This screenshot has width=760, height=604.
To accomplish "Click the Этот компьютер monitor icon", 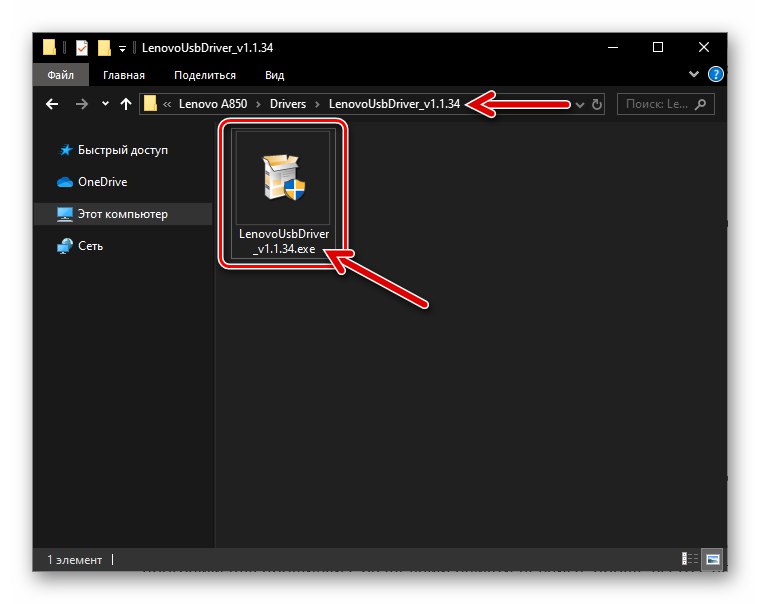I will [x=64, y=214].
